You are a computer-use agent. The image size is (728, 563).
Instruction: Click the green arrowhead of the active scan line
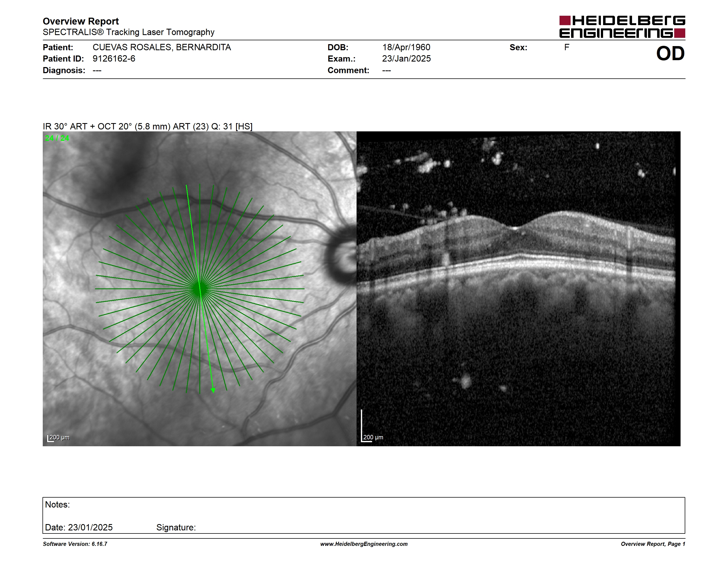pos(213,390)
